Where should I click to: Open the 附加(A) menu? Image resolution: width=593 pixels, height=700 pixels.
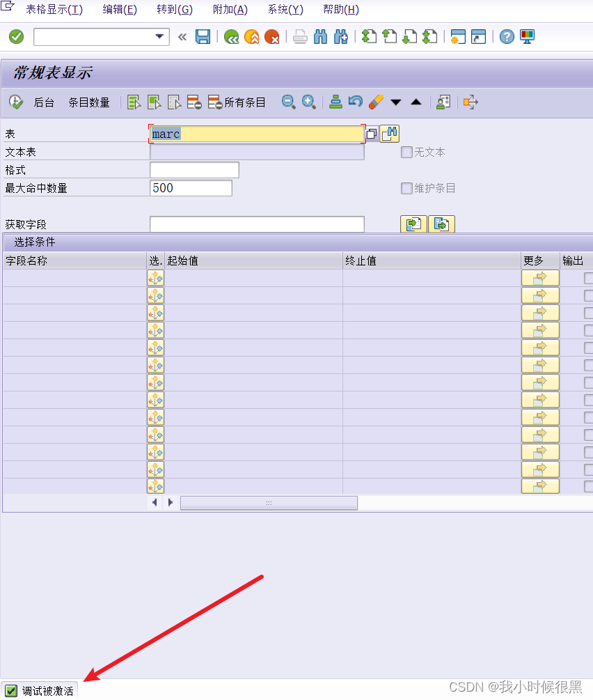[230, 9]
